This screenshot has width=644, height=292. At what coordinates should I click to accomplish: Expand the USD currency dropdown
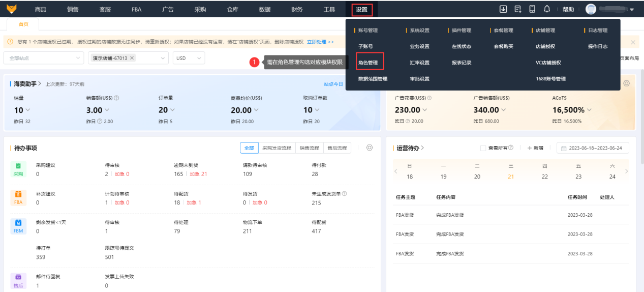point(189,58)
